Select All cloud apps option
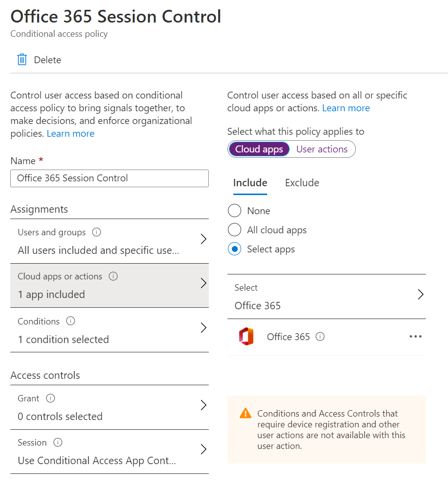Image resolution: width=448 pixels, height=494 pixels. tap(234, 229)
